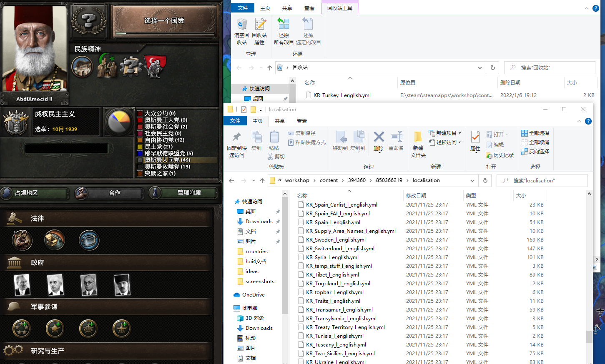The height and width of the screenshot is (364, 605).
Task: Click the 自由协约党 (12) yellow swatch
Action: (140, 140)
